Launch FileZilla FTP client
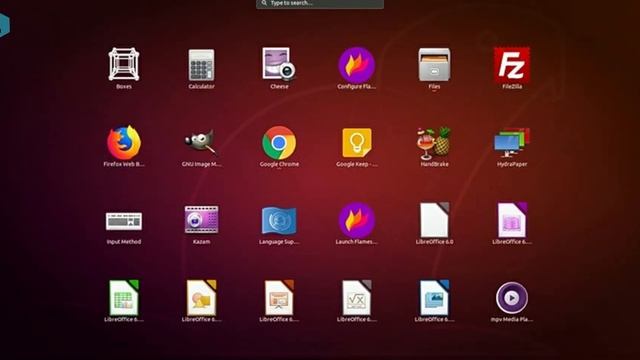The width and height of the screenshot is (640, 360). click(512, 64)
